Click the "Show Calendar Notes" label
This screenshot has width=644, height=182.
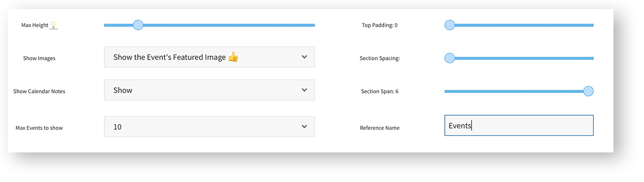coord(39,91)
